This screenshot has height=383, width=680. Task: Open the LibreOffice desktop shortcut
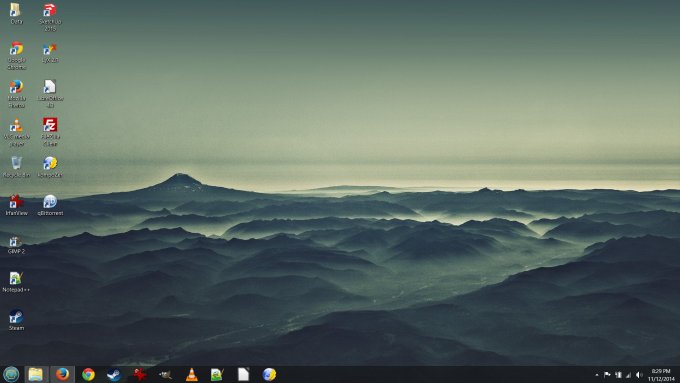click(x=50, y=94)
